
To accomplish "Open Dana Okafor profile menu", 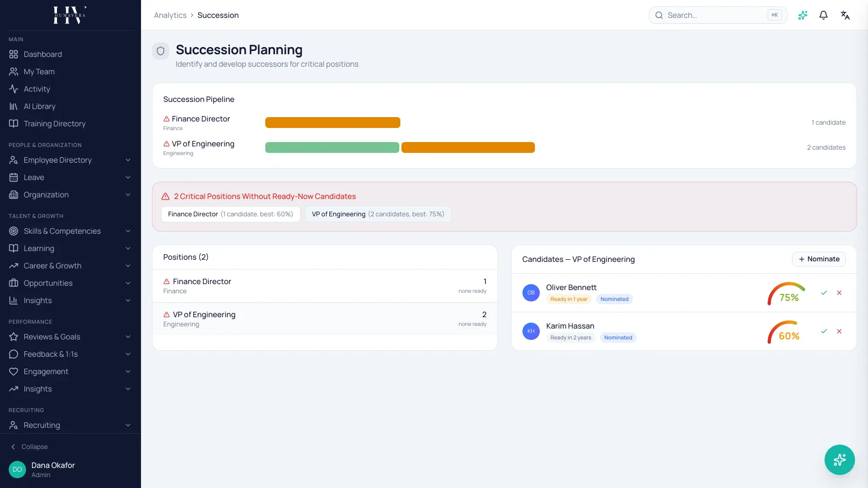I will point(71,470).
